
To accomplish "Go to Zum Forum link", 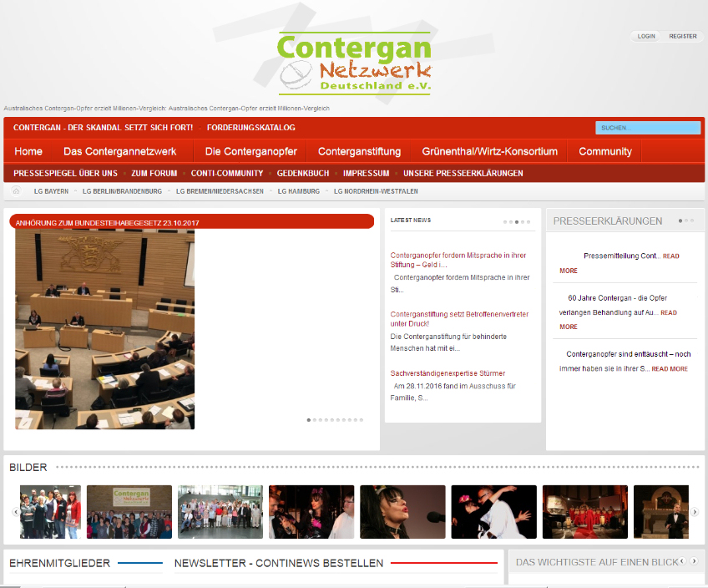I will pyautogui.click(x=154, y=174).
